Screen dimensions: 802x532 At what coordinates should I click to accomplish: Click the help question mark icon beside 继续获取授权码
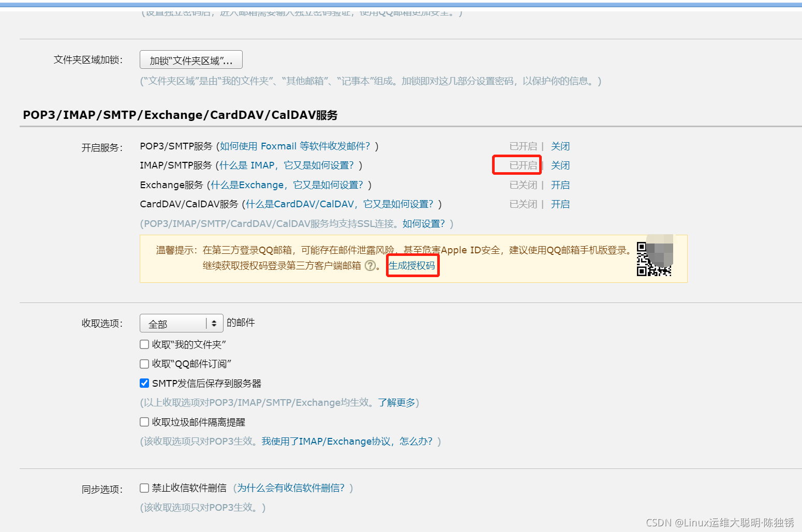click(370, 266)
